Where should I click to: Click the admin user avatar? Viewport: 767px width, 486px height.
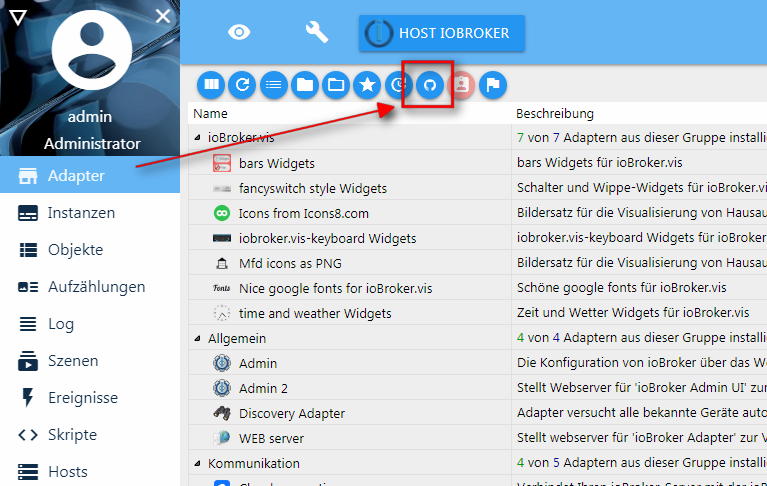pos(92,49)
